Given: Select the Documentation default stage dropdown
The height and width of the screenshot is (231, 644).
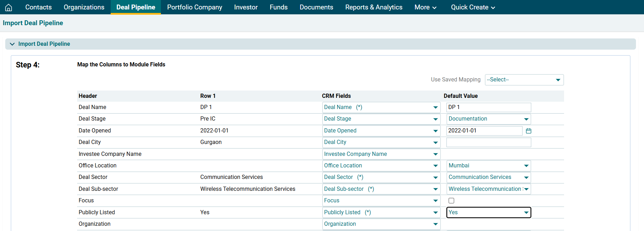Looking at the screenshot, I should (x=488, y=119).
